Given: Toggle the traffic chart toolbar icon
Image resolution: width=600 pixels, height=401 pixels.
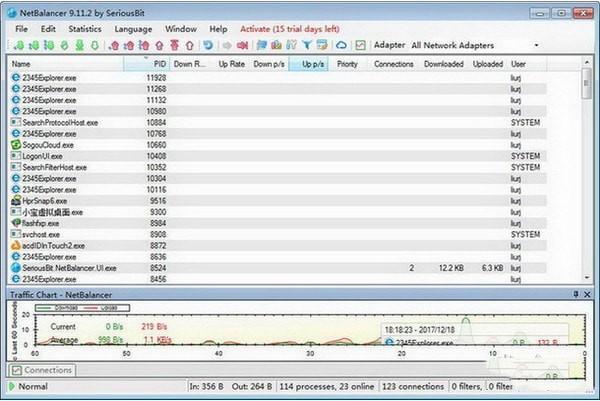Looking at the screenshot, I should pyautogui.click(x=360, y=45).
